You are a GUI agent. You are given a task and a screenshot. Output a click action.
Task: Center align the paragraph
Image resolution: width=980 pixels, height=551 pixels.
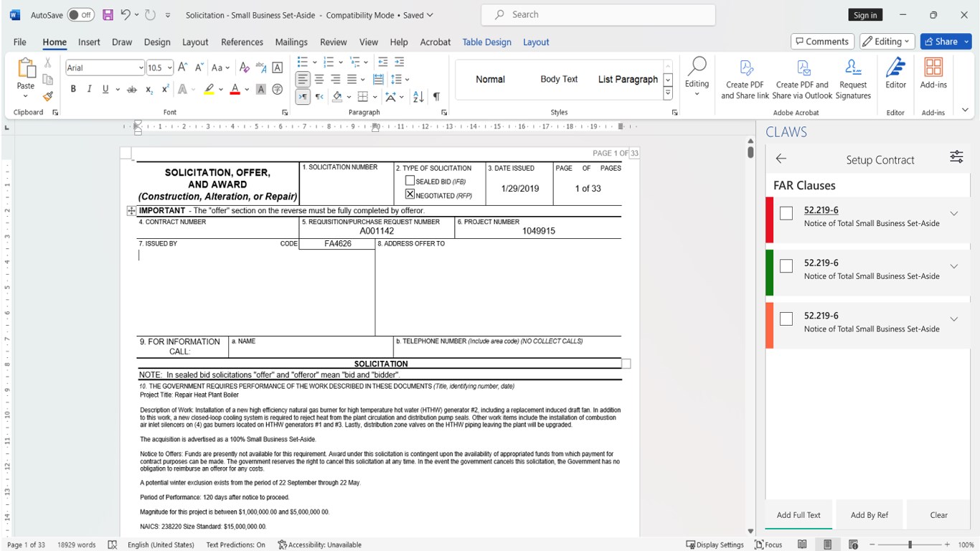[x=319, y=79]
